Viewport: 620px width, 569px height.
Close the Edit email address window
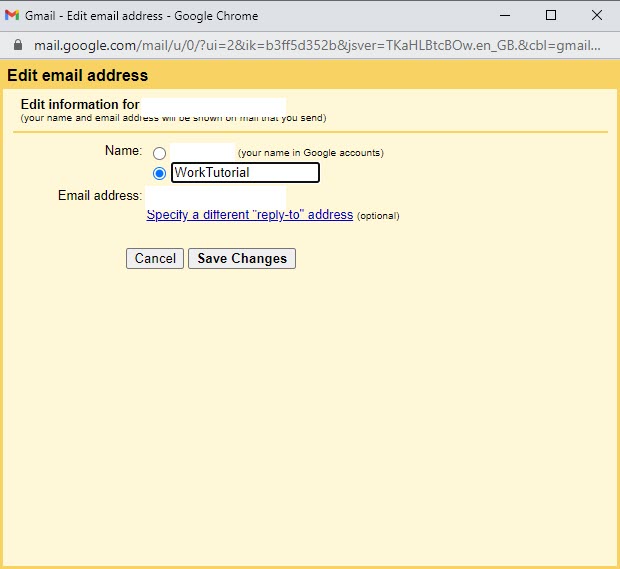point(597,16)
